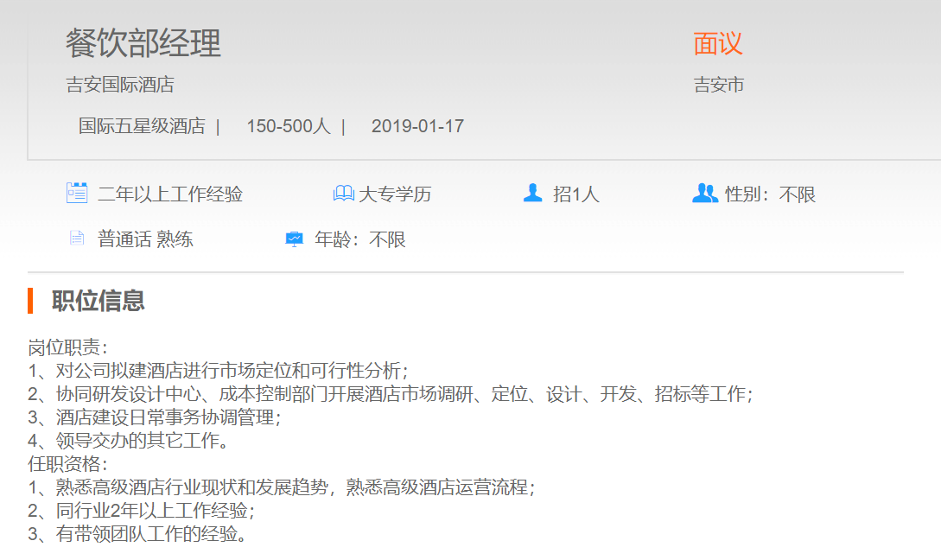The height and width of the screenshot is (560, 941).
Task: Click the orange 面议 salary text
Action: pos(718,43)
